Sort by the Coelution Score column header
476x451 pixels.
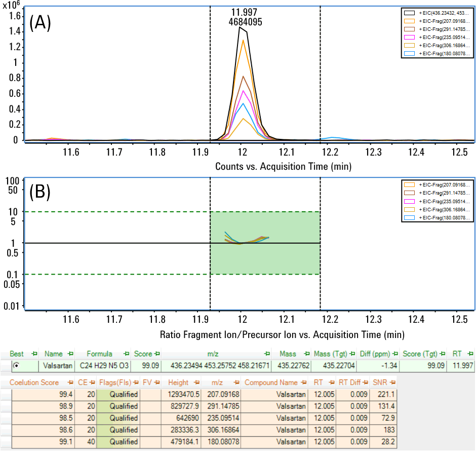point(34,383)
